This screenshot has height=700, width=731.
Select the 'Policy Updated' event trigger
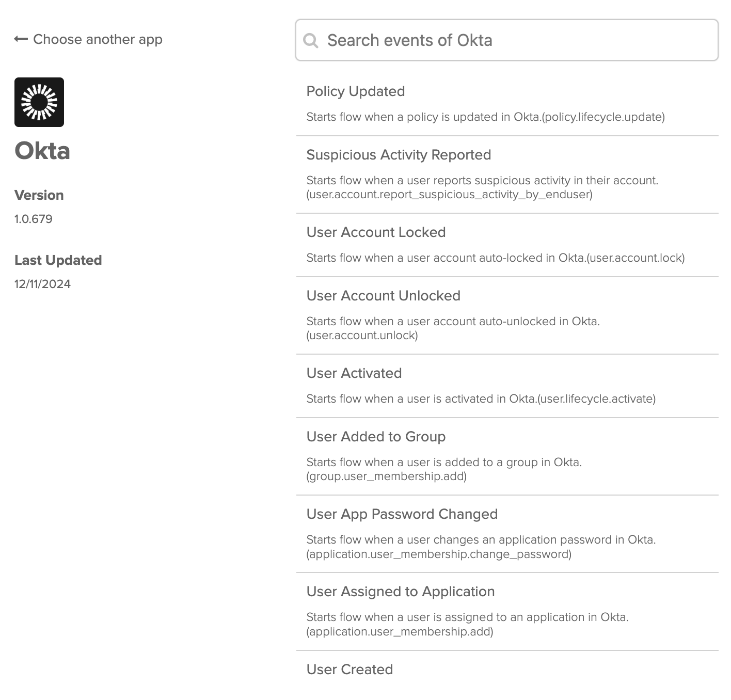pos(356,91)
